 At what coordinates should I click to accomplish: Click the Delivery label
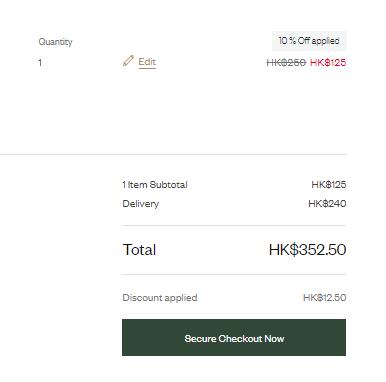141,204
